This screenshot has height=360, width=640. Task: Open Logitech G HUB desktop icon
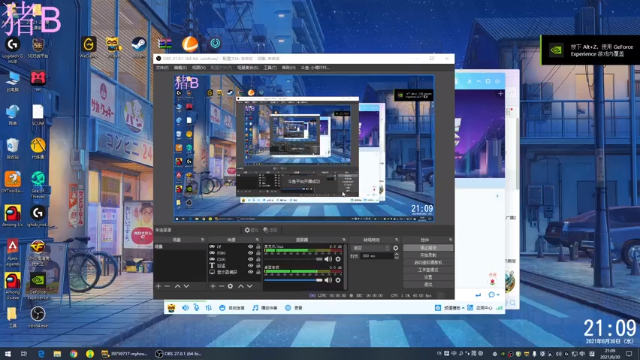pyautogui.click(x=13, y=50)
